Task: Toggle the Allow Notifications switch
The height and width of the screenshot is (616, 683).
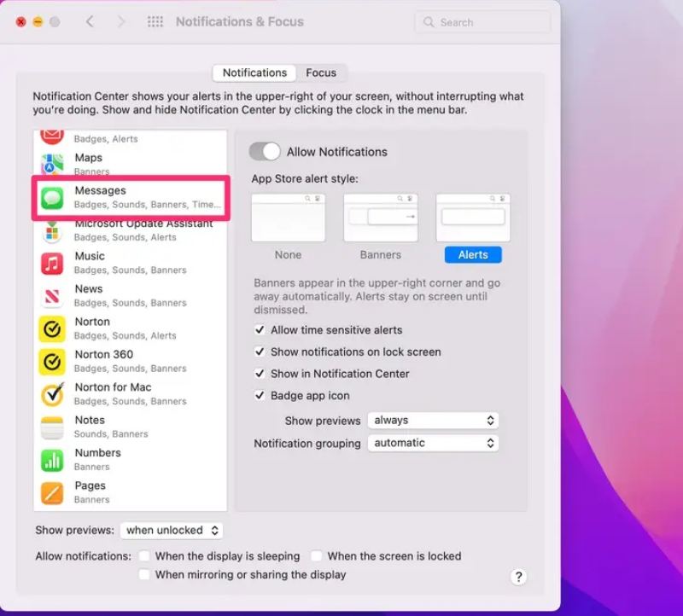Action: 265,152
